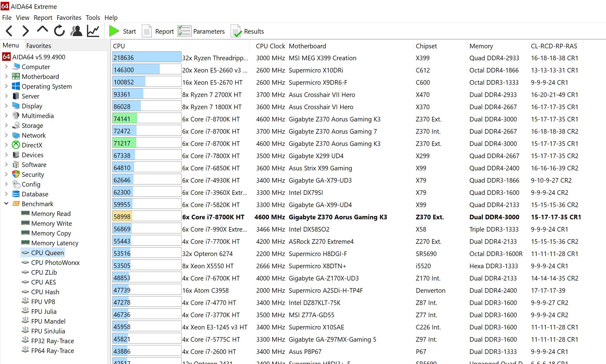Select Operating System Windows icon
This screenshot has width=606, height=364.
[x=16, y=86]
